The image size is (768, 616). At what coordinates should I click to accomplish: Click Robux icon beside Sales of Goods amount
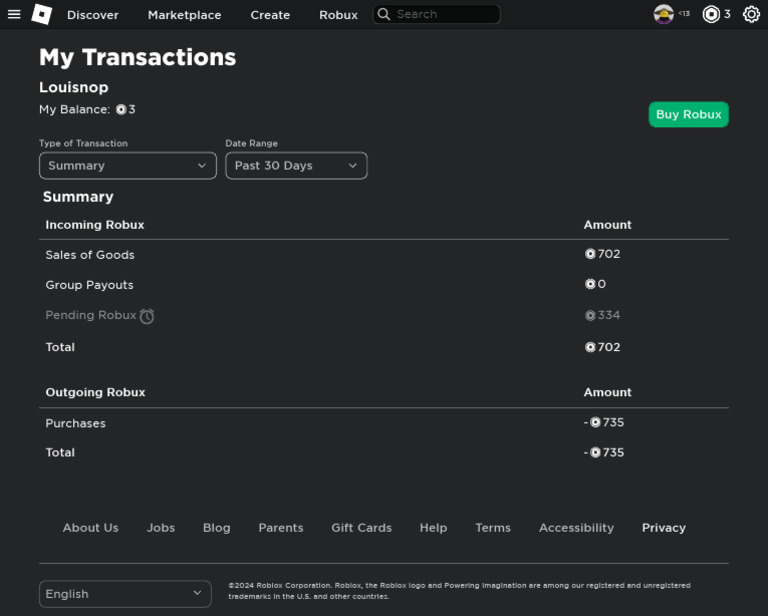[590, 254]
